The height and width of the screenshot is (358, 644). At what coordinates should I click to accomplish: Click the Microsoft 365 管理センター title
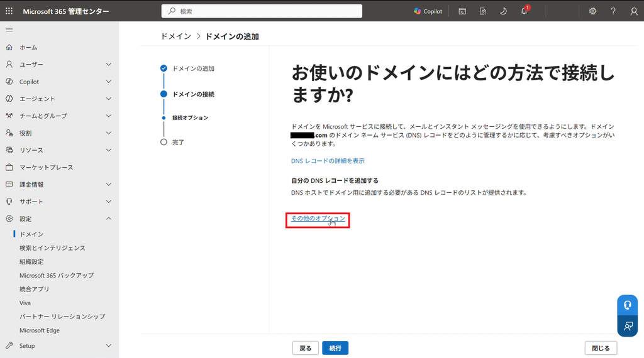point(65,11)
